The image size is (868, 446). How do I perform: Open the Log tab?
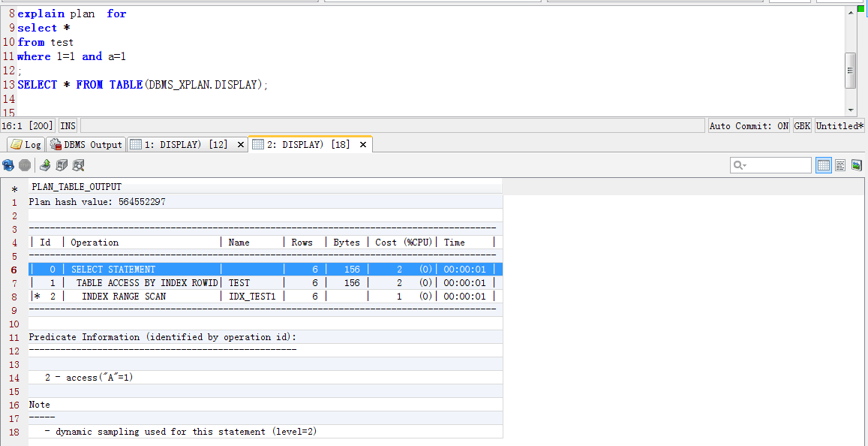(x=26, y=144)
